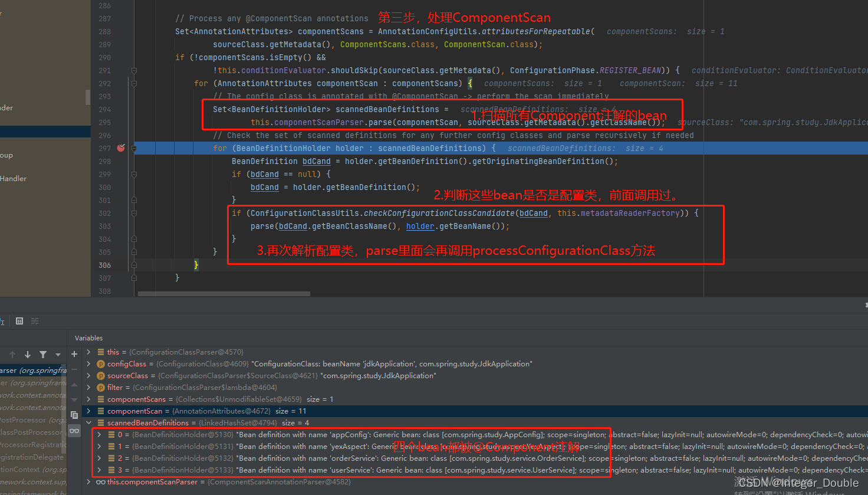The height and width of the screenshot is (495, 868).
Task: Click the collection icon of componentScan
Action: (101, 411)
